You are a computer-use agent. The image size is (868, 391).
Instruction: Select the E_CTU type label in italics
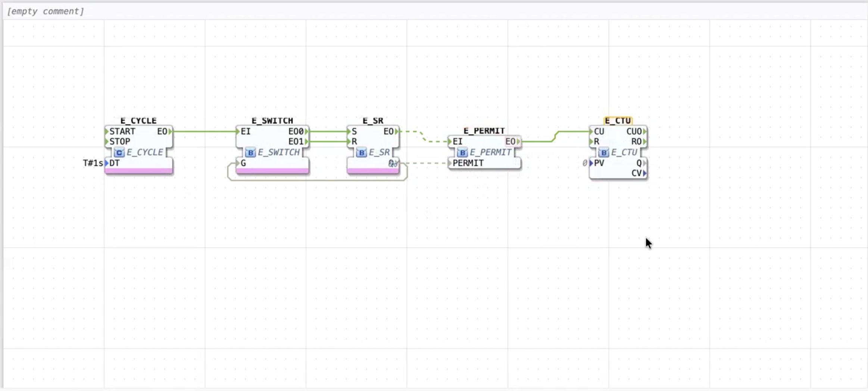[x=624, y=152]
